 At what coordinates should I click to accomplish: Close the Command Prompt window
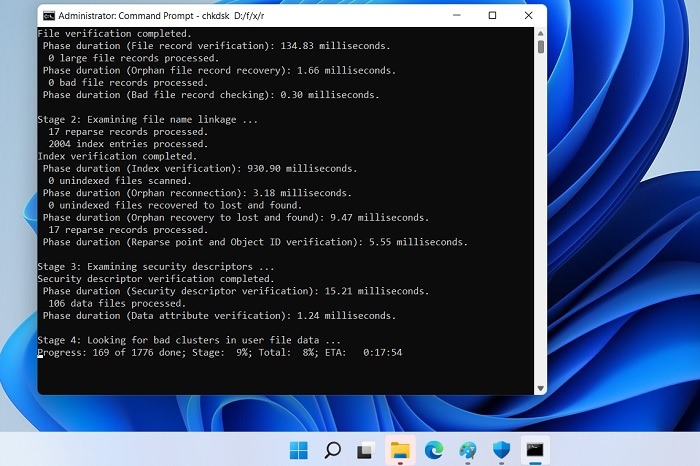tap(529, 15)
